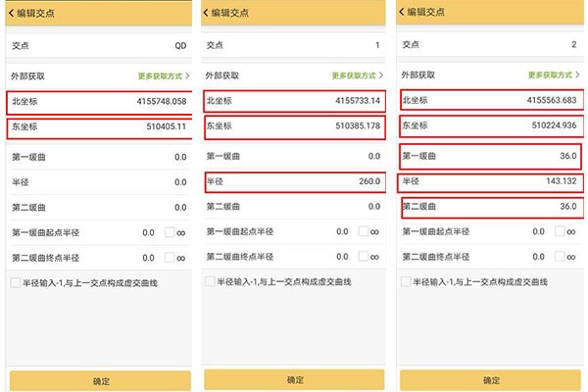Image resolution: width=588 pixels, height=392 pixels.
Task: Expand 更多获取方式 in the intersection 1 screen
Action: point(355,75)
